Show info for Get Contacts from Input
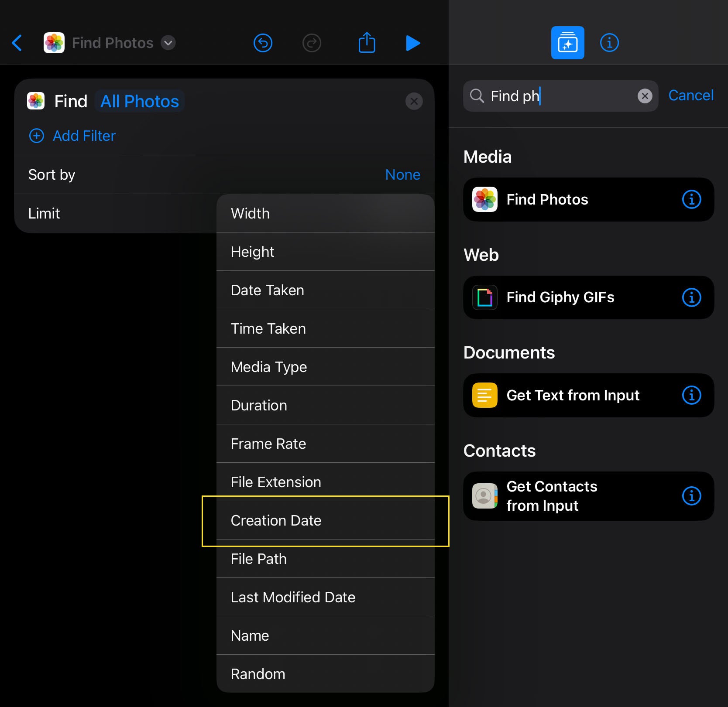 691,496
